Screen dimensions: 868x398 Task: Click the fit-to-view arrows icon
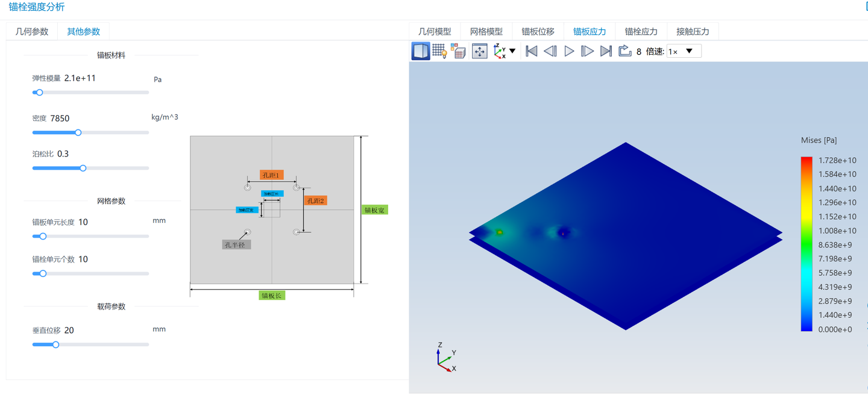click(x=479, y=51)
